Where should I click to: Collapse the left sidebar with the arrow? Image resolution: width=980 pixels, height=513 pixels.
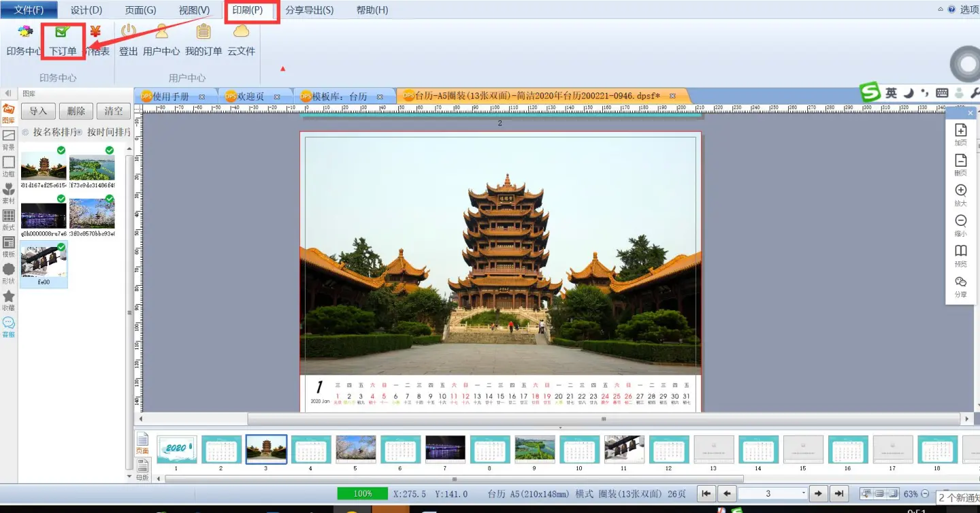8,93
